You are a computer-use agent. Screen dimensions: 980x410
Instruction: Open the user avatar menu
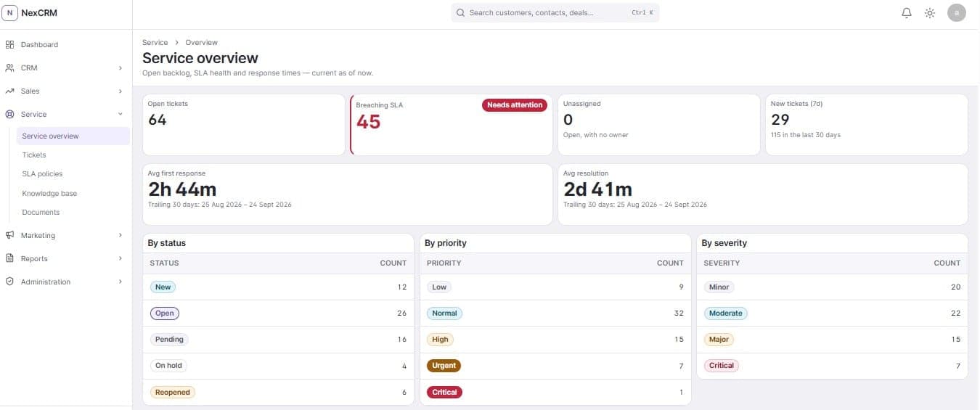(x=957, y=12)
